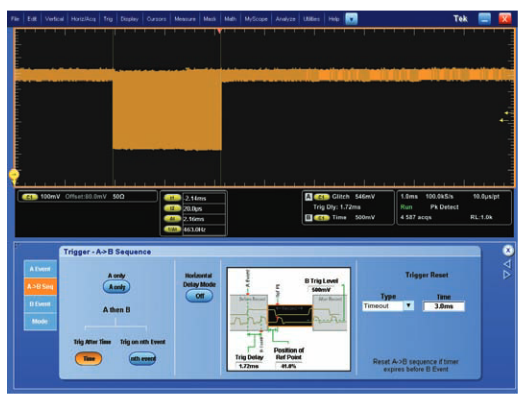Open the Cursors menu
525x397 pixels.
(x=156, y=19)
